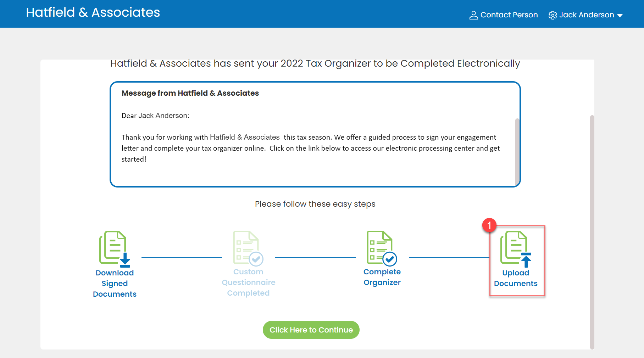This screenshot has width=644, height=358.
Task: Click the Contact Person profile icon
Action: 474,15
